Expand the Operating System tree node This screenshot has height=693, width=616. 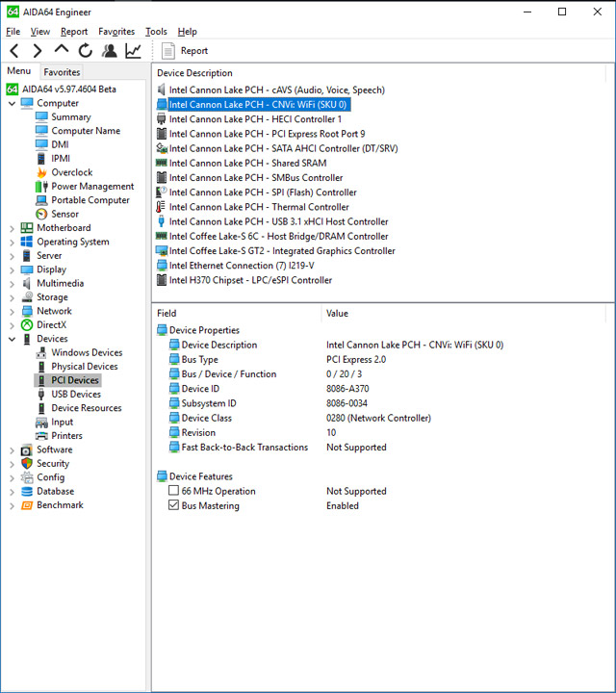(x=12, y=243)
